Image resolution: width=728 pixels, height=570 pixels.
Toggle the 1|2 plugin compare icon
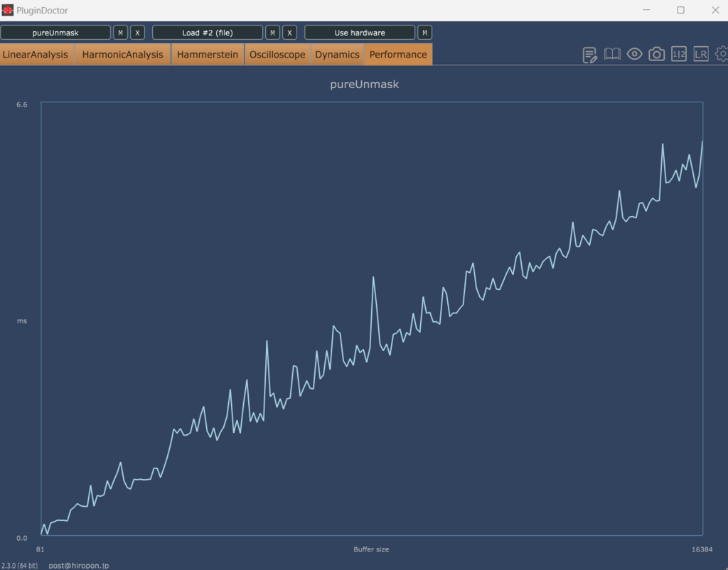(679, 54)
